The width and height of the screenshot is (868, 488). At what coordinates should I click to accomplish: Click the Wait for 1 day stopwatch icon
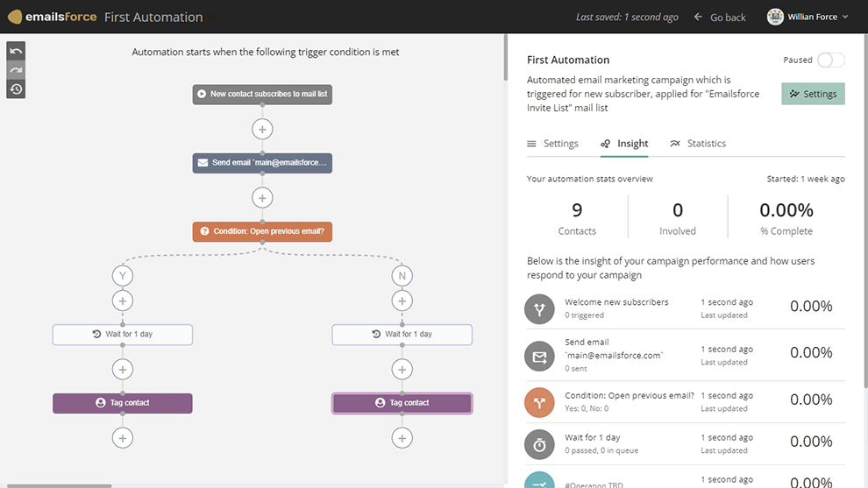(539, 444)
